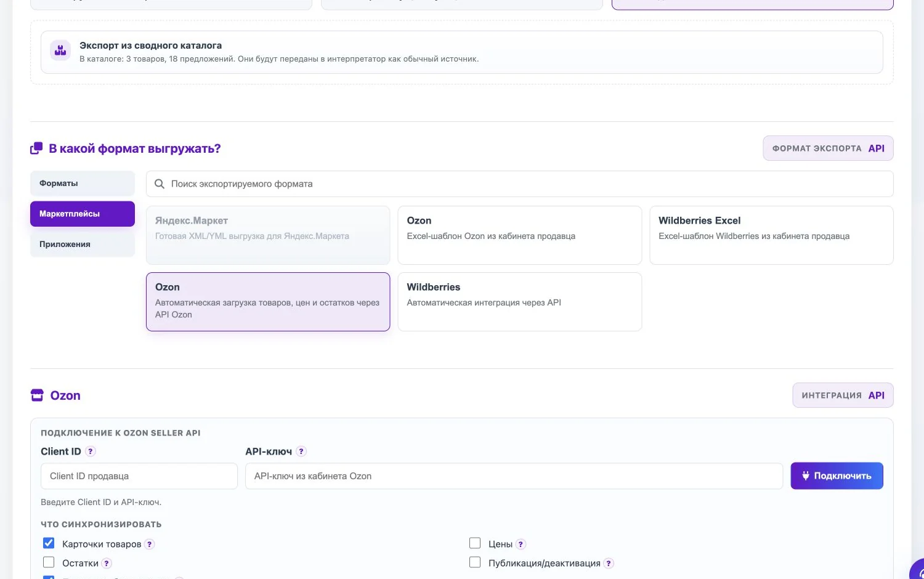This screenshot has width=924, height=579.
Task: Open the Приложения tab
Action: pos(83,245)
